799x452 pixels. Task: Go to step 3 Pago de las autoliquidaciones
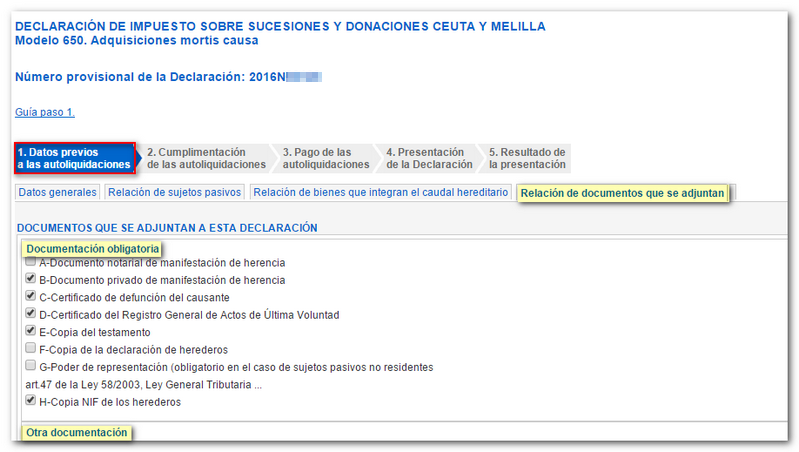[326, 158]
